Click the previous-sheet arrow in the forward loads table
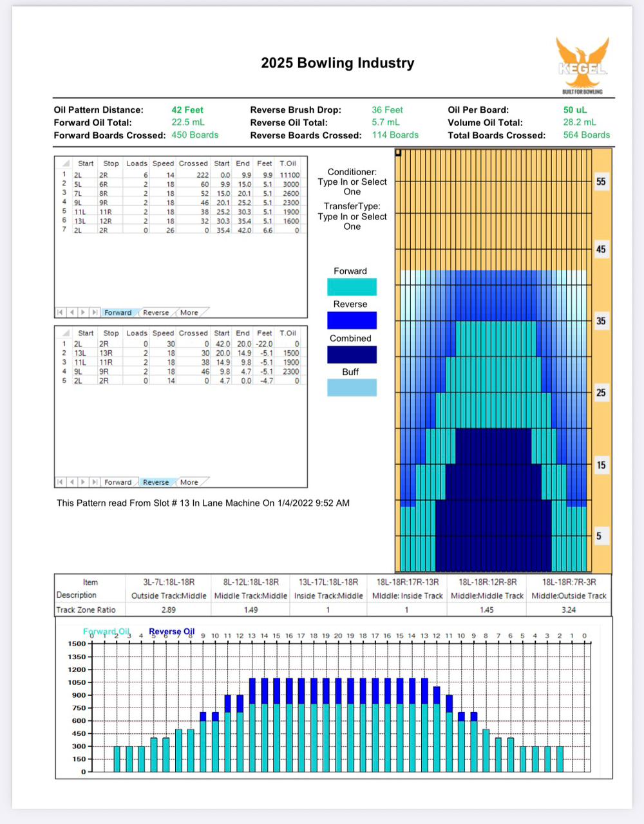 tap(71, 313)
